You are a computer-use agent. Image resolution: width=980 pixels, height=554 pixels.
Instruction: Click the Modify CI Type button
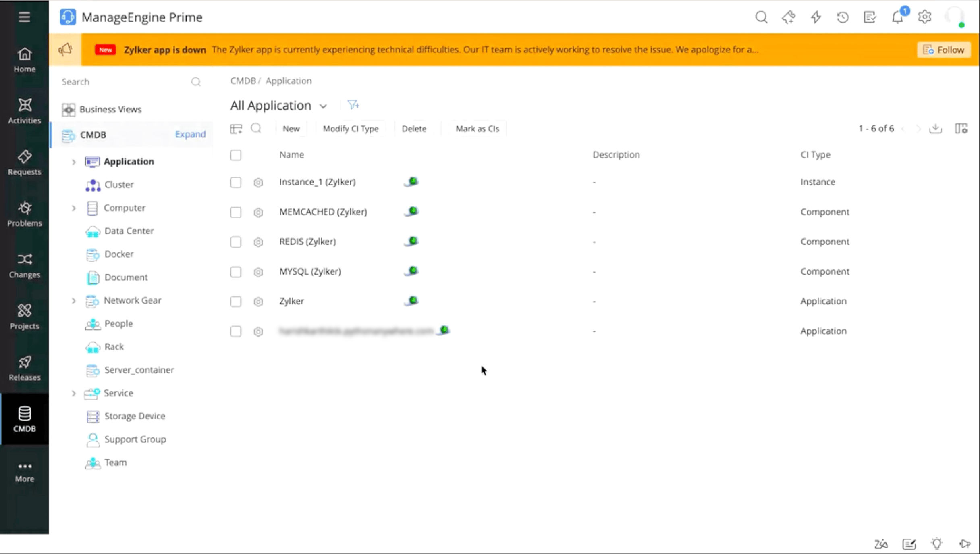click(351, 128)
